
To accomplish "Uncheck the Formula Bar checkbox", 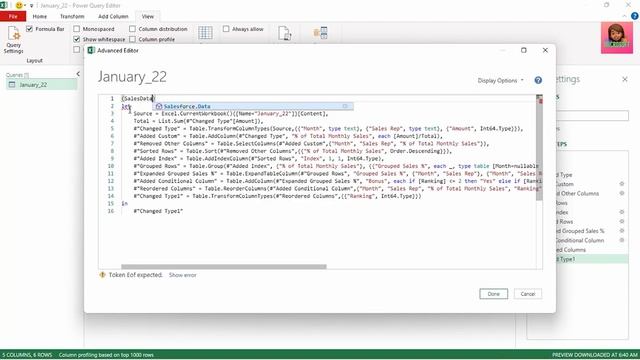I will (x=29, y=29).
